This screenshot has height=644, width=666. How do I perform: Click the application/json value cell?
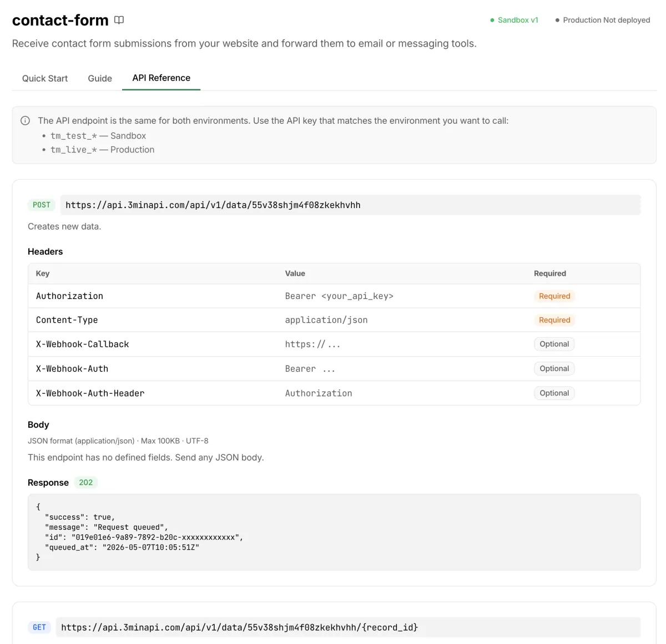pos(326,320)
